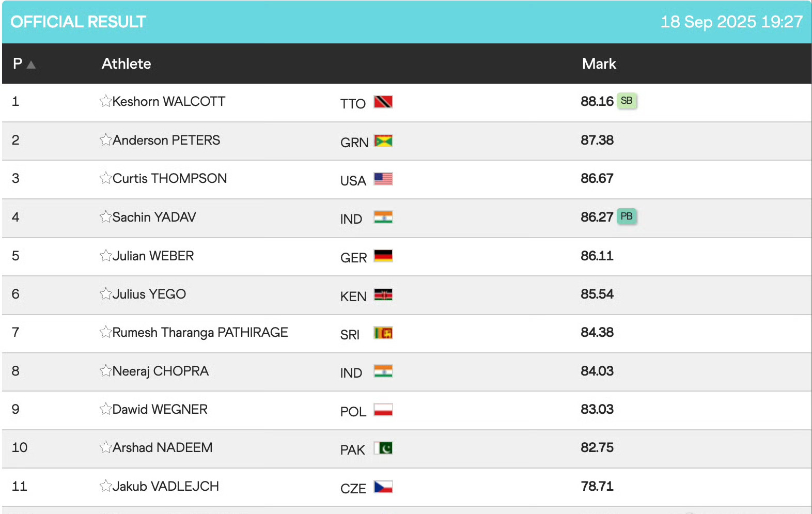This screenshot has height=514, width=812.
Task: Star Keshorn Walcott as favorite
Action: (106, 101)
